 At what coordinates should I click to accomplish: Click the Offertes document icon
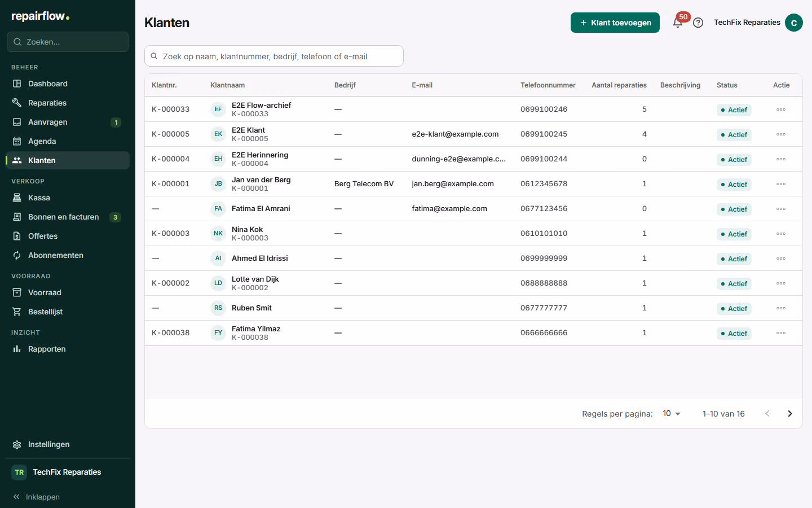pyautogui.click(x=17, y=236)
